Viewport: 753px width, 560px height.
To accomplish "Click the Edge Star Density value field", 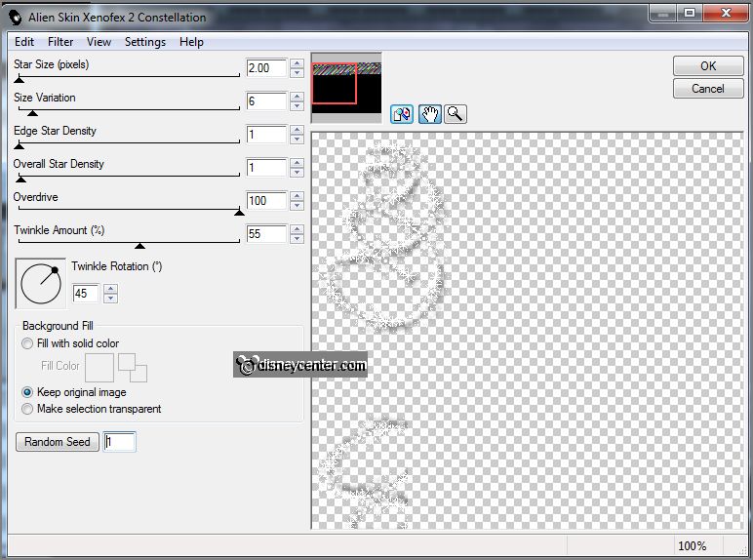I will [267, 135].
